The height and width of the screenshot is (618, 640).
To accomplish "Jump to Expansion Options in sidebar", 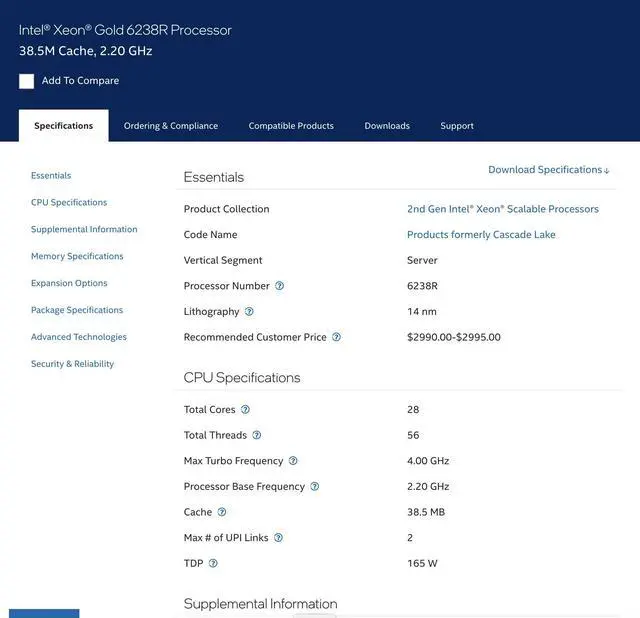I will [69, 283].
